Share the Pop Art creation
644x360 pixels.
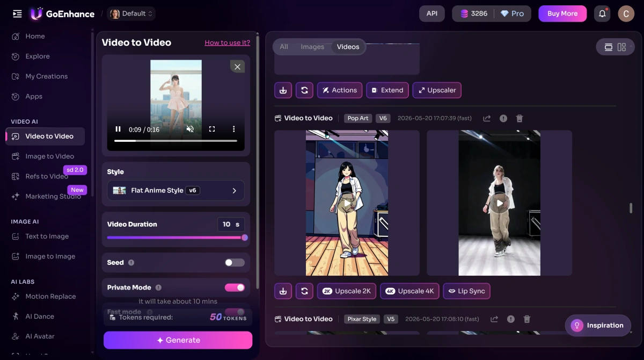[x=487, y=118]
